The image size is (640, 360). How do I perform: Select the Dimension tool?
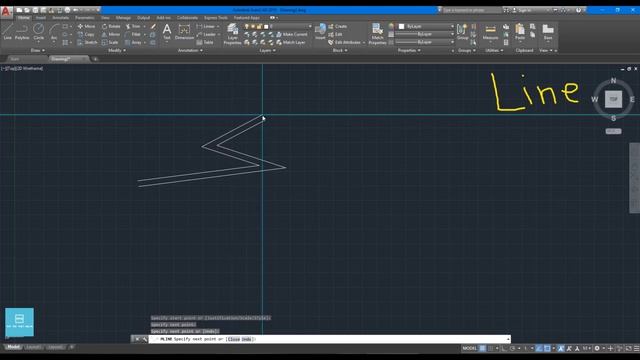[x=184, y=31]
